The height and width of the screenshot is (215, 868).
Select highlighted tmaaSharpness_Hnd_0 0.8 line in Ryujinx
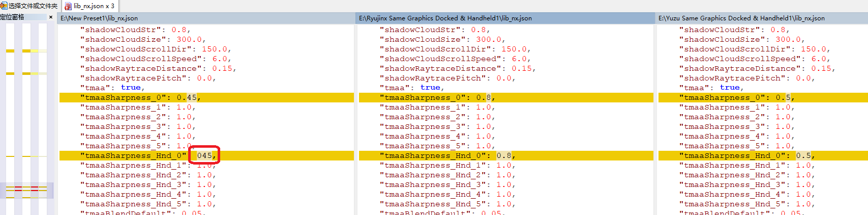[x=506, y=155]
